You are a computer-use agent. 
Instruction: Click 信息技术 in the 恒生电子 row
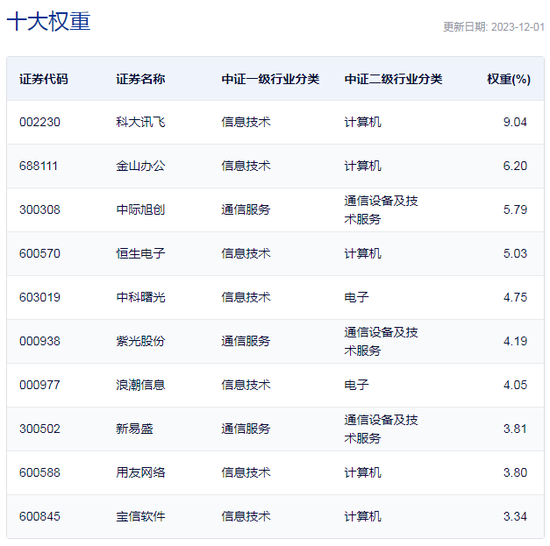pos(246,254)
